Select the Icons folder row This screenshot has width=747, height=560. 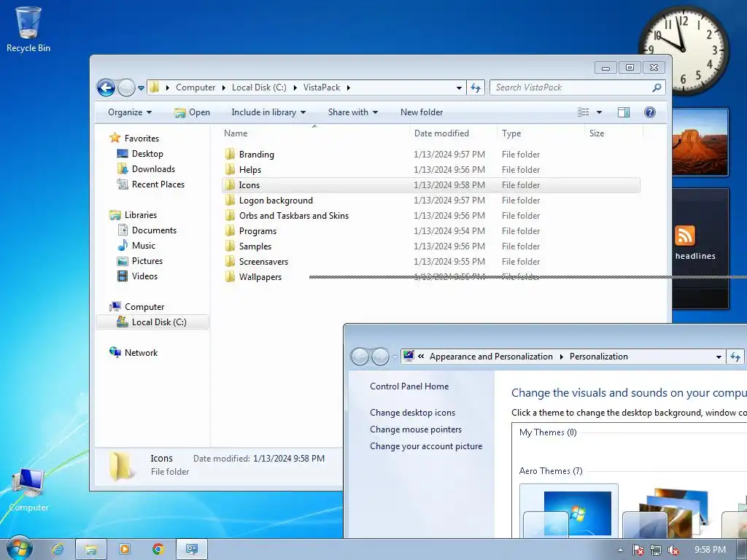pos(430,184)
